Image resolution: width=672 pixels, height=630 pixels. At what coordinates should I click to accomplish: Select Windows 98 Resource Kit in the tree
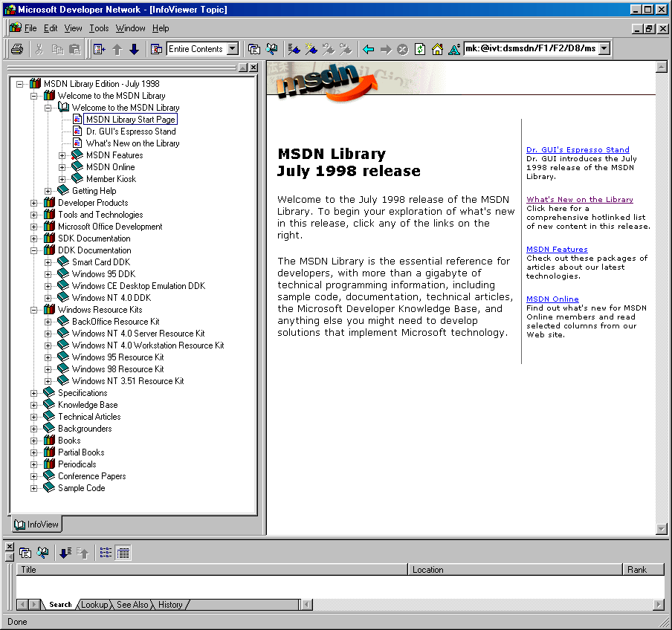(118, 369)
